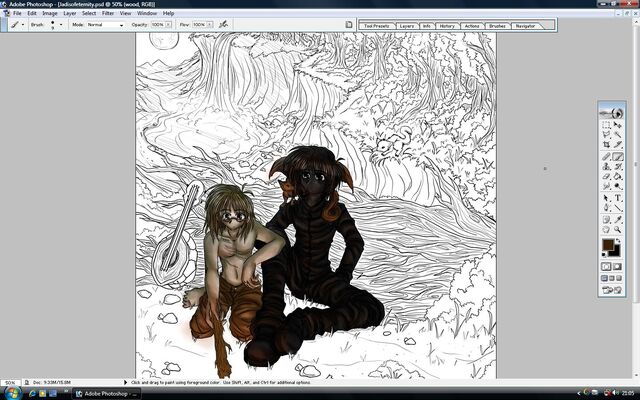640x400 pixels.
Task: Select the Eraser tool
Action: pos(606,176)
